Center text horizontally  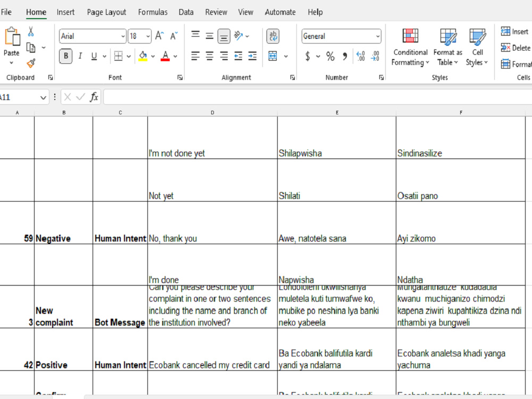pos(209,56)
